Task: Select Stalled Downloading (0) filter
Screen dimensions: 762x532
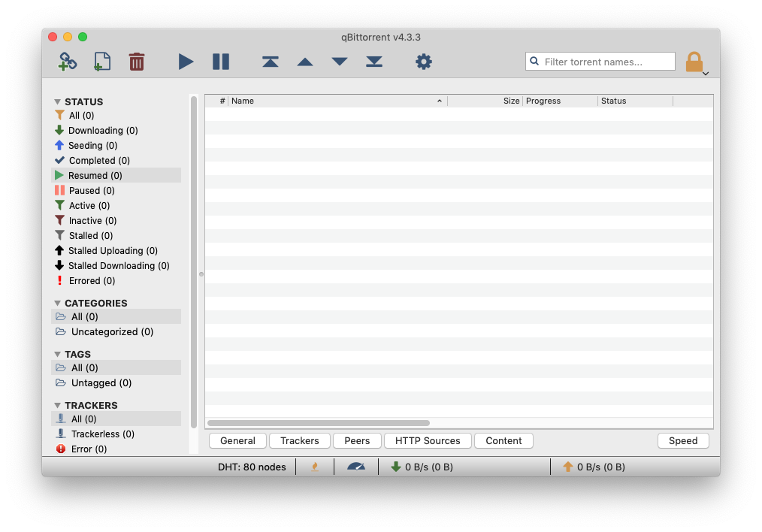Action: coord(116,266)
